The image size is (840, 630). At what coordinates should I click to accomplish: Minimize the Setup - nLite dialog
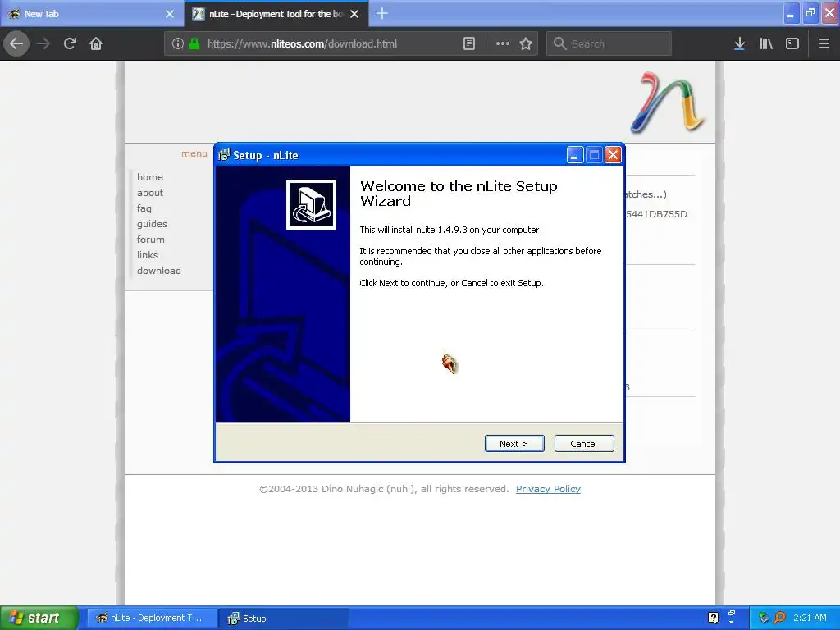pyautogui.click(x=574, y=155)
